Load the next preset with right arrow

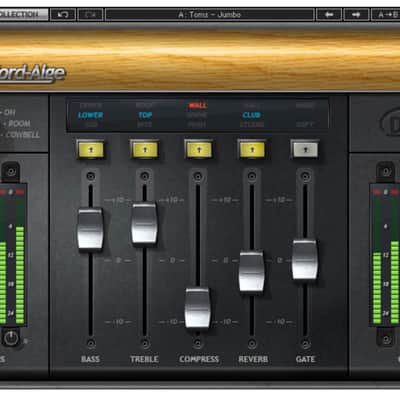coord(356,15)
